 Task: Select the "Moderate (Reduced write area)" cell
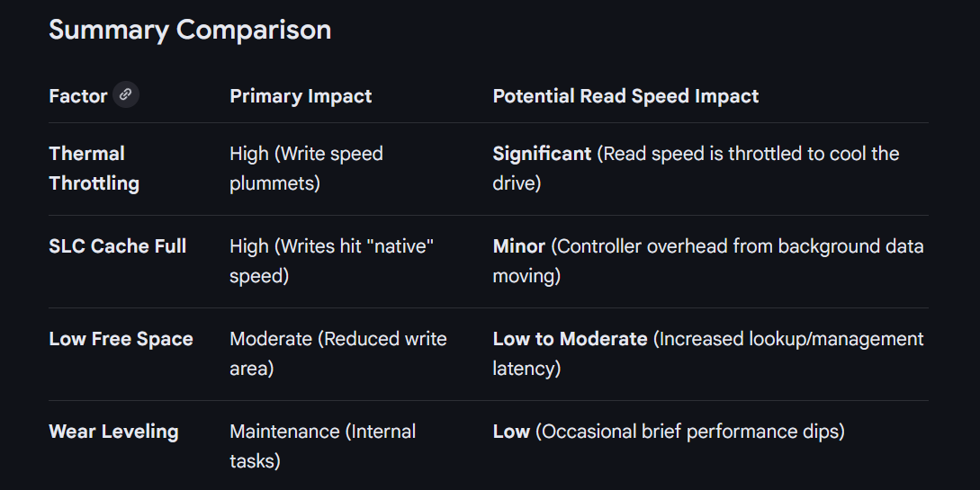tap(337, 353)
